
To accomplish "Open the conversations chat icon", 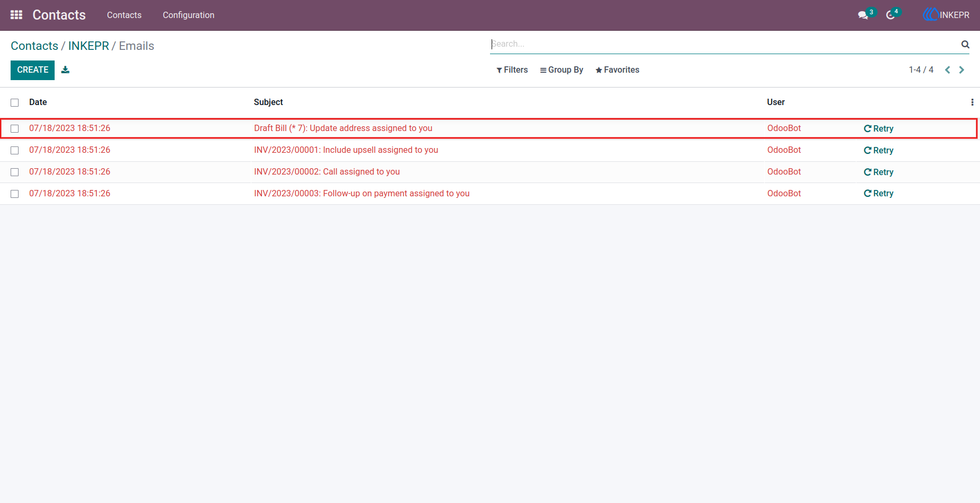I will click(x=863, y=15).
